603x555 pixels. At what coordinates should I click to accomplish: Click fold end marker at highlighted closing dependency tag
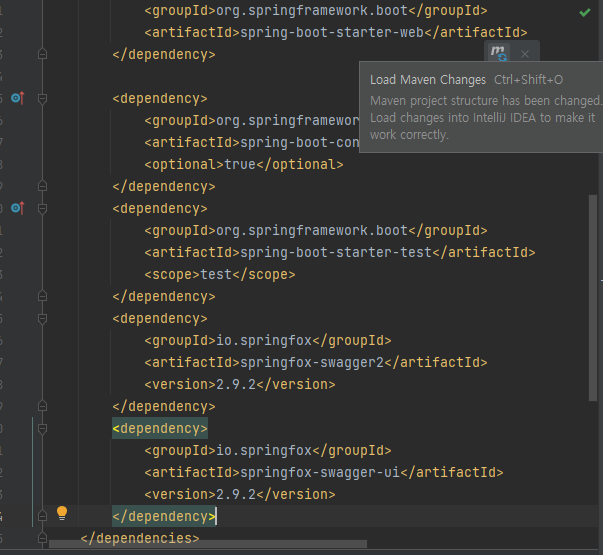[42, 516]
